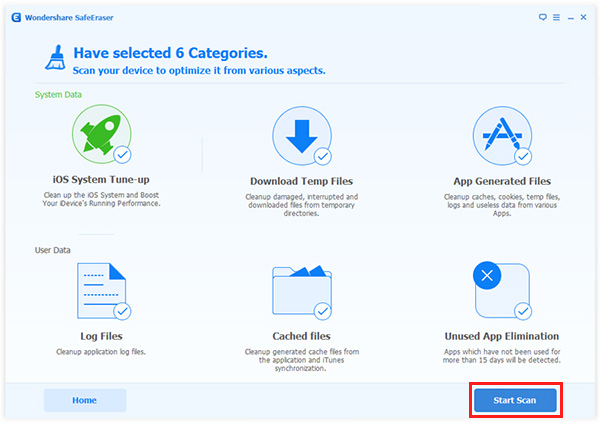Image resolution: width=600 pixels, height=423 pixels.
Task: Uncheck the iOS System Tune-up checkmark
Action: 122,155
